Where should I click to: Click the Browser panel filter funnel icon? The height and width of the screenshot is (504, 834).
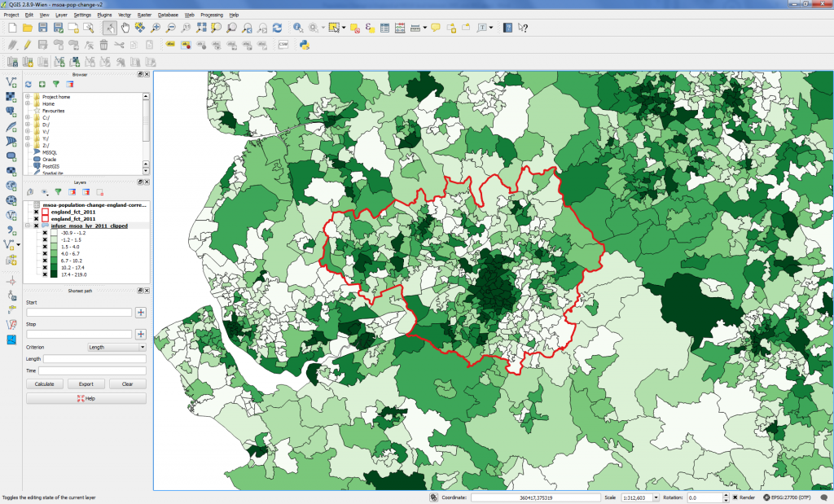56,85
